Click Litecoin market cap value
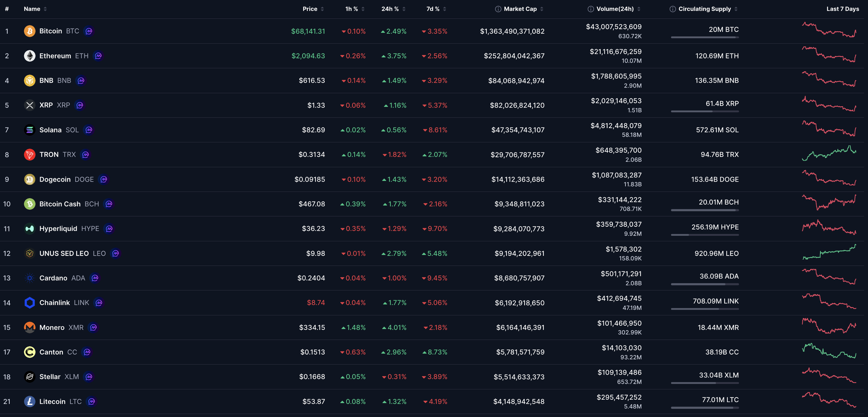 (519, 402)
